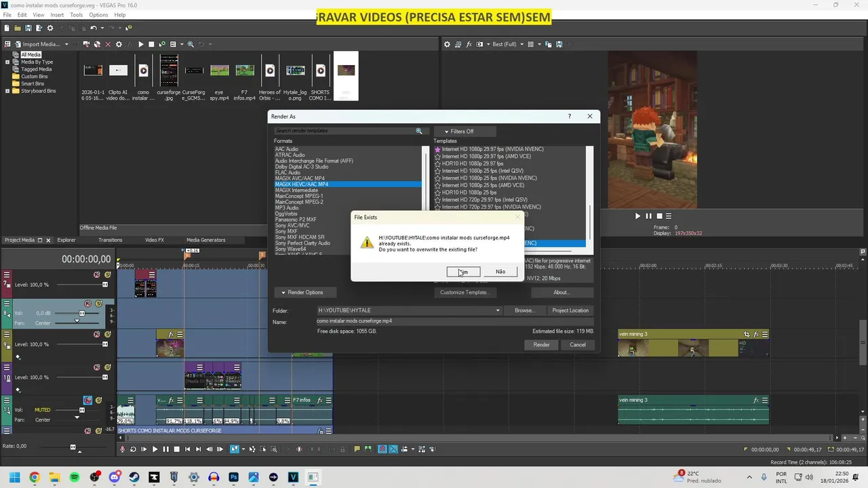
Task: Open Import Media dropdown arrow
Action: [66, 44]
